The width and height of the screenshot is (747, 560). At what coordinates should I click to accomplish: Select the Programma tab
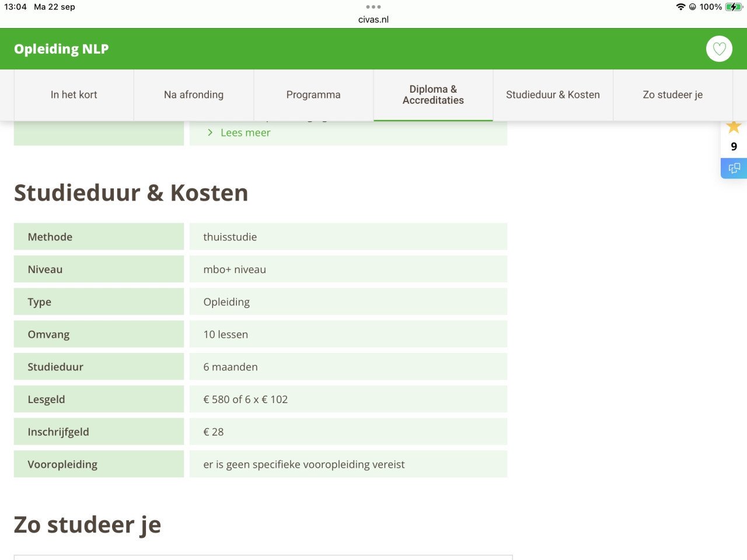tap(313, 94)
